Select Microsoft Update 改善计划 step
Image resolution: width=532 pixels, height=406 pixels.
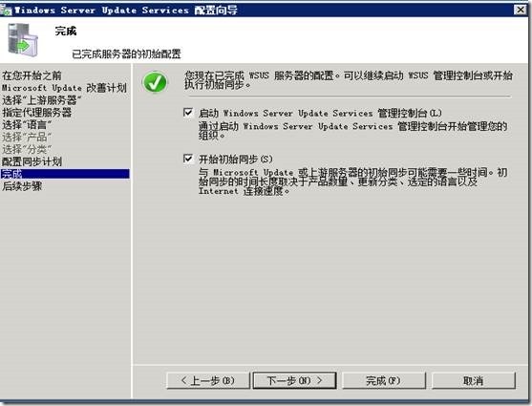click(64, 88)
